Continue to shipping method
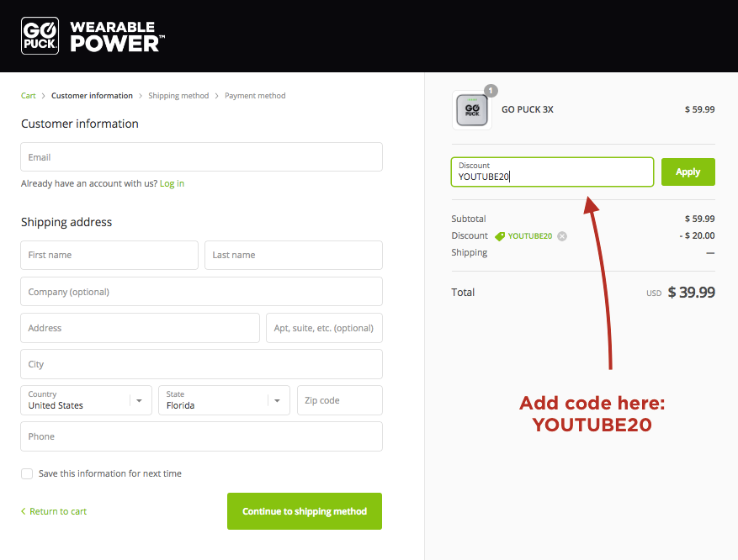738x560 pixels. point(305,511)
